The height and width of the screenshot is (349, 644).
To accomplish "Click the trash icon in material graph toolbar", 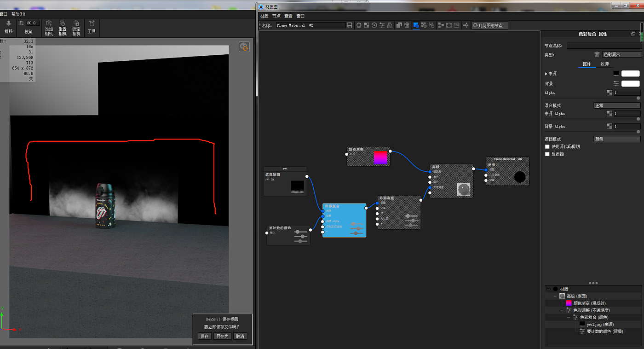I will [407, 25].
